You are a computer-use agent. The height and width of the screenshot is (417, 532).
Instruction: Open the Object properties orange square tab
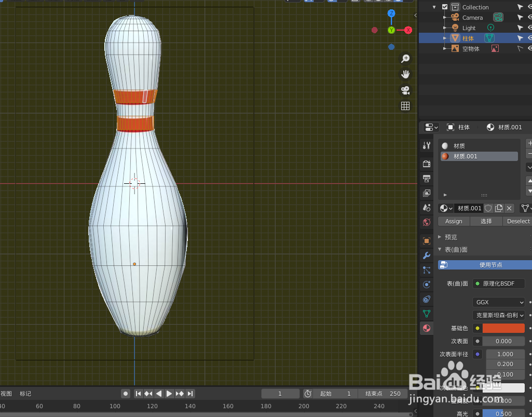click(426, 240)
